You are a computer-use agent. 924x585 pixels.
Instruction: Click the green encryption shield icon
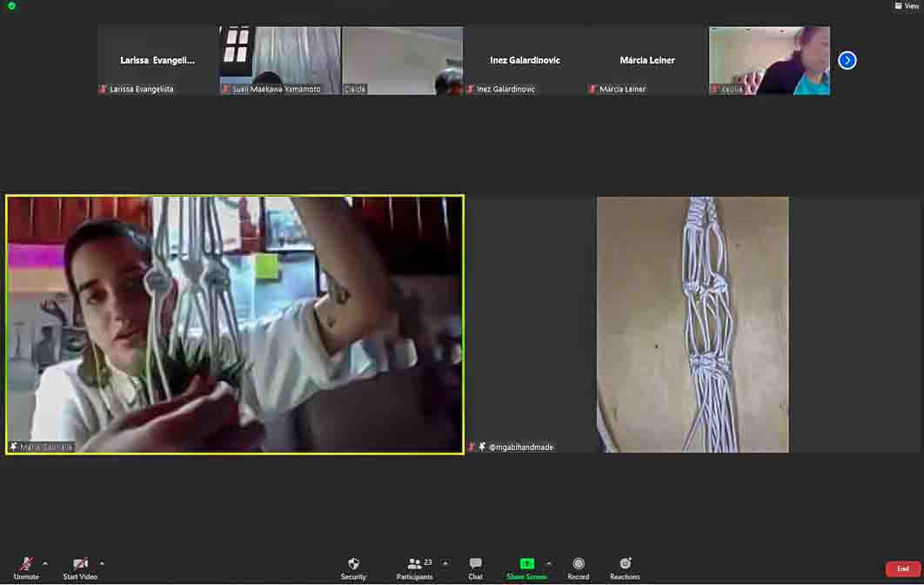11,6
